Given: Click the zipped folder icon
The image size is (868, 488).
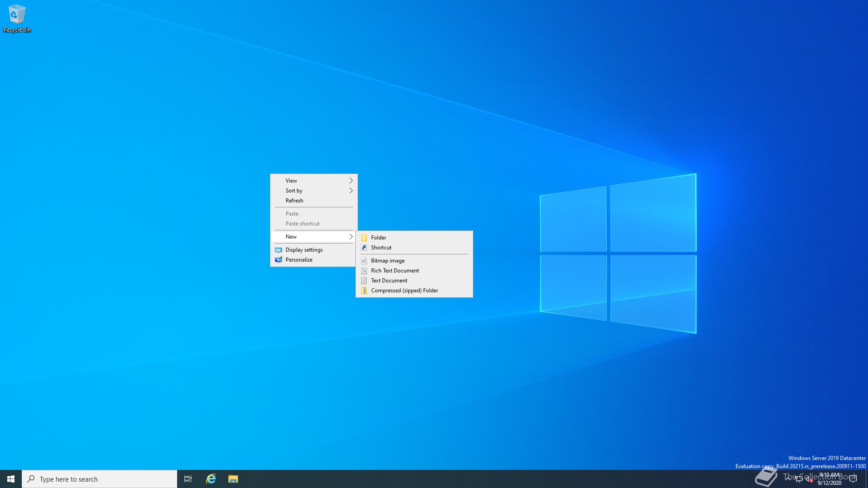Looking at the screenshot, I should point(364,291).
